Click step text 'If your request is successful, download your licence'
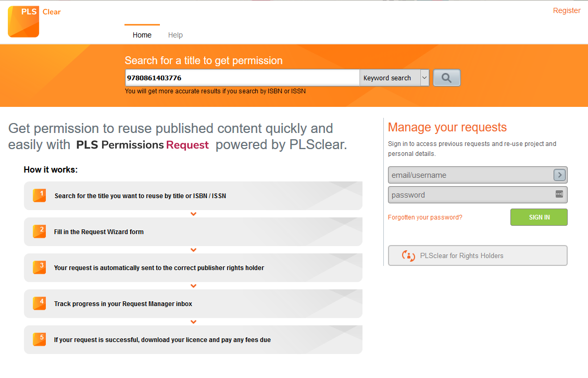The image size is (588, 378). pos(162,340)
